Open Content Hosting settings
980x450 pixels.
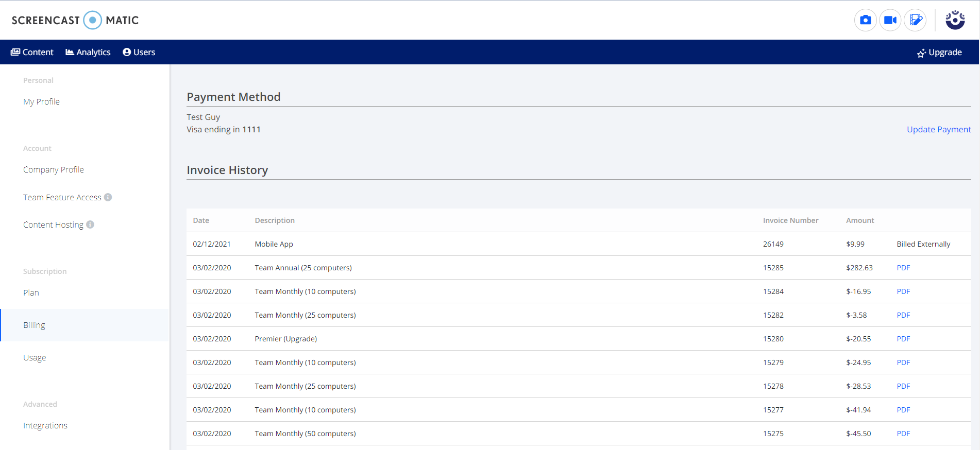(x=53, y=224)
